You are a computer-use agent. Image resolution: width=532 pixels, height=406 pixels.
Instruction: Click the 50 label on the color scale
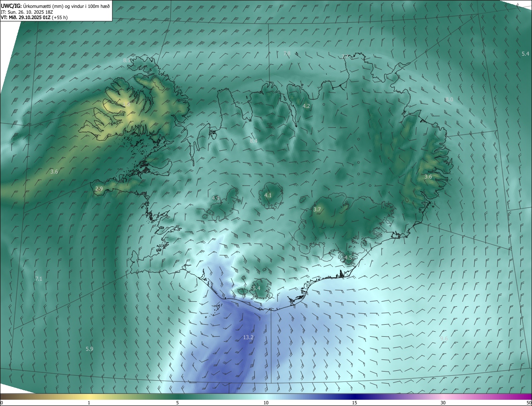(x=529, y=403)
